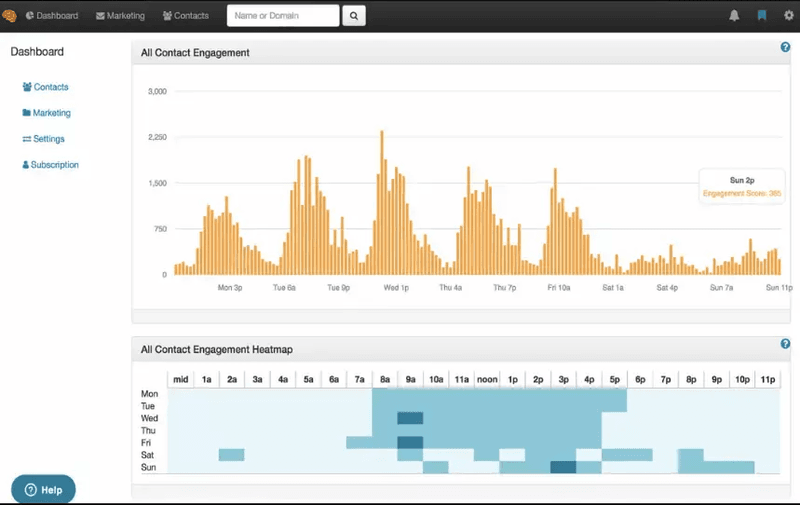Click help icon for Engagement Heatmap panel
Image resolution: width=800 pixels, height=505 pixels.
coord(785,344)
